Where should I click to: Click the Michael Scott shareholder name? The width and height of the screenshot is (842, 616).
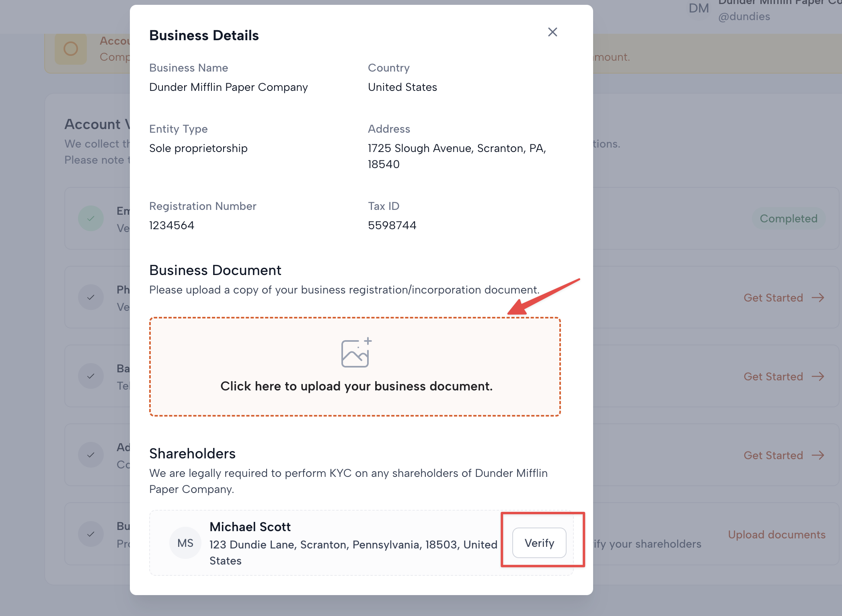coord(250,527)
